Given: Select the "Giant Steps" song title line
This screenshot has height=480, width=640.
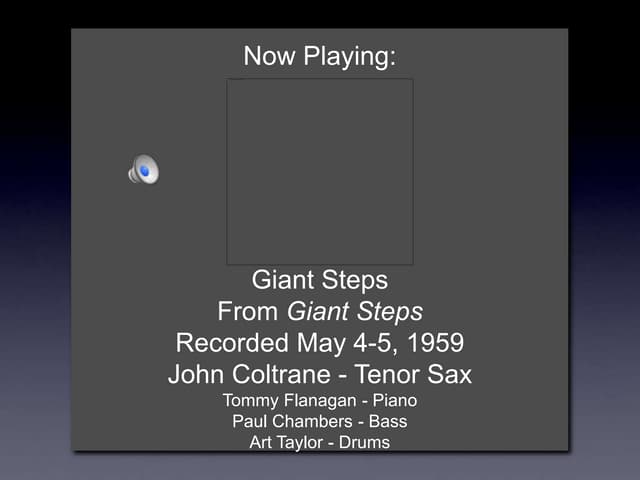Looking at the screenshot, I should (320, 279).
